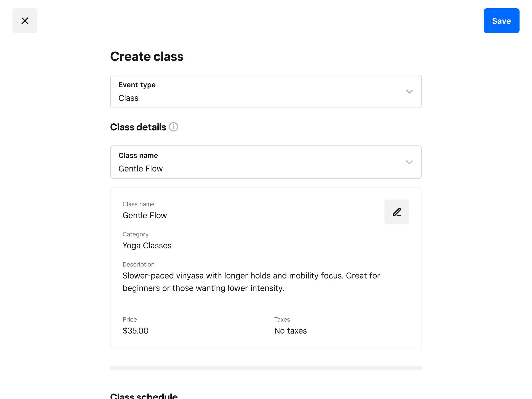
Task: Edit class details with pencil icon
Action: (x=397, y=212)
